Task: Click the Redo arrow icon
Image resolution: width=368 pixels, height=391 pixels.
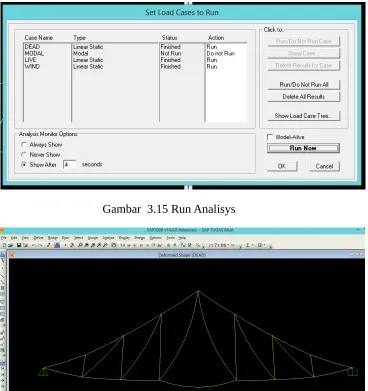Action: (x=40, y=245)
